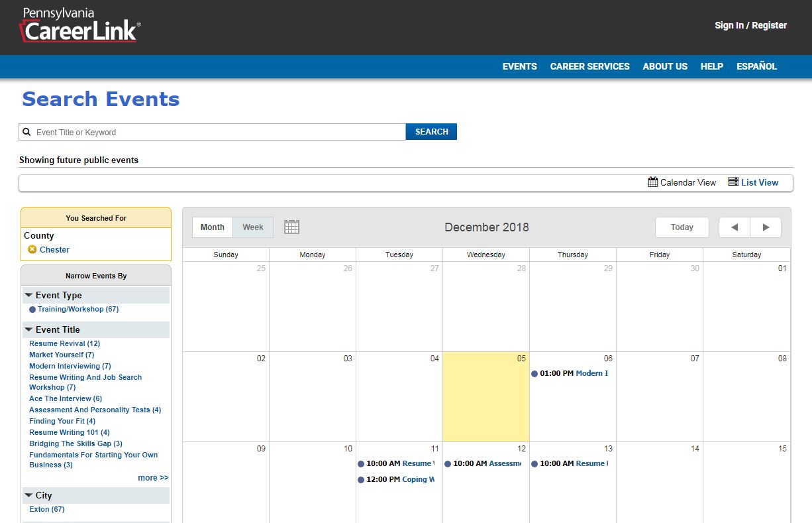Remove the Chester county filter icon
This screenshot has height=523, width=812.
coord(32,249)
